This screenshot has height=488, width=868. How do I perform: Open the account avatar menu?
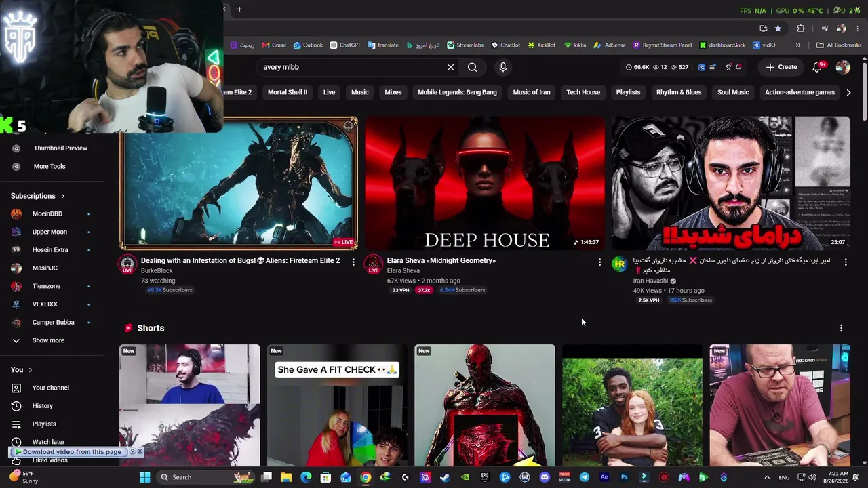coord(843,66)
